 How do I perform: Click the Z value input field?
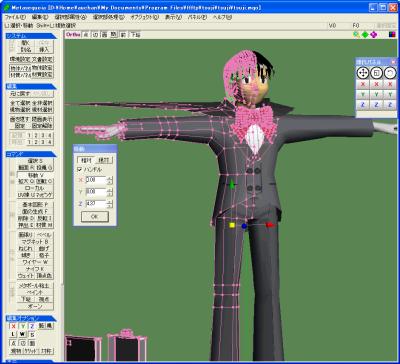coord(96,203)
